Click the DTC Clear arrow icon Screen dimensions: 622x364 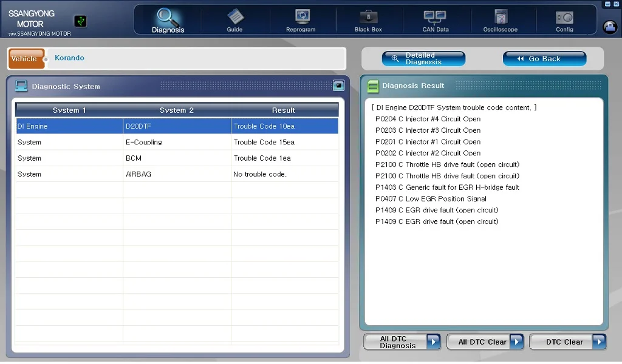(599, 342)
